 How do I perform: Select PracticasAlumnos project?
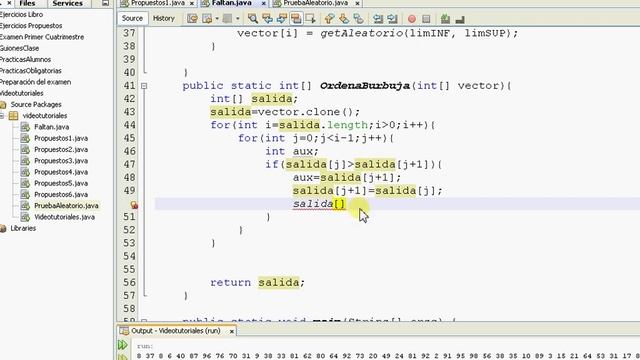coord(25,59)
